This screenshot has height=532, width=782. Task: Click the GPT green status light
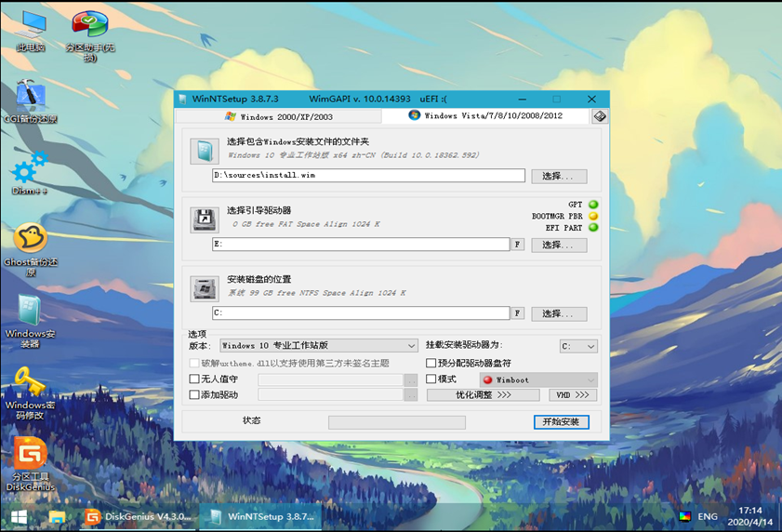593,205
